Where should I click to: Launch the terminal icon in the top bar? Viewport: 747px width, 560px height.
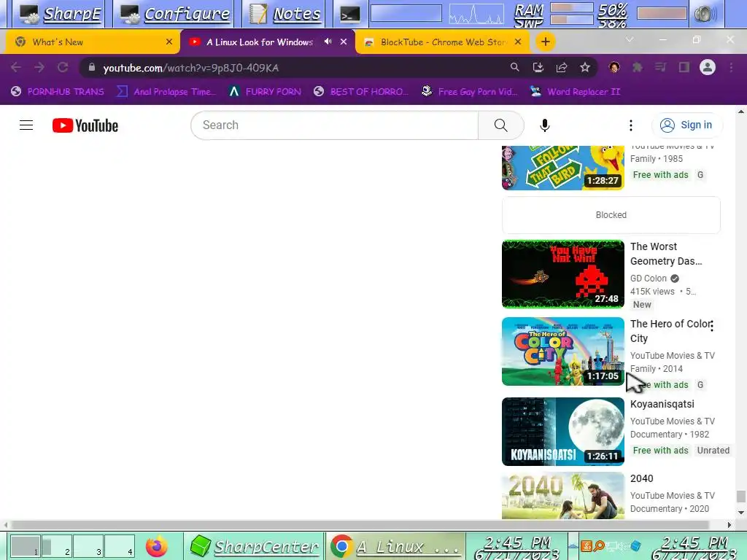[x=349, y=14]
